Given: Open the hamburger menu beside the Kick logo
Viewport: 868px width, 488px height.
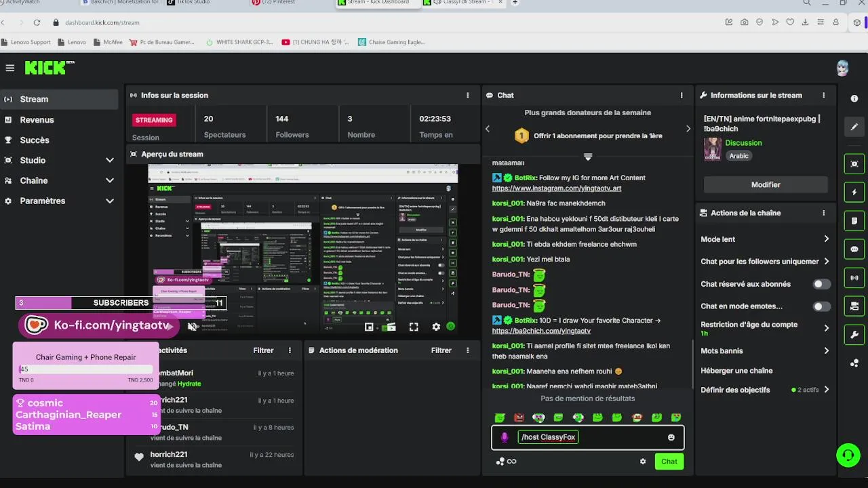Looking at the screenshot, I should click(x=9, y=68).
